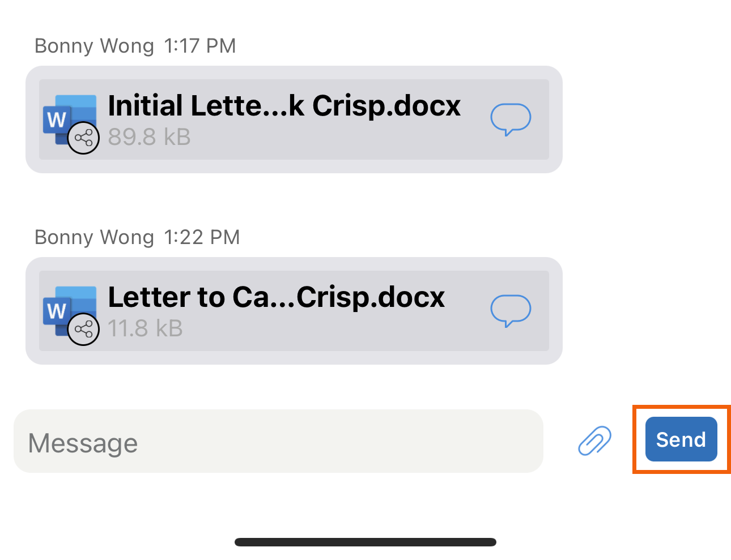Click the 1:22 PM timestamp
Screen dimensions: 731x560
(x=202, y=237)
